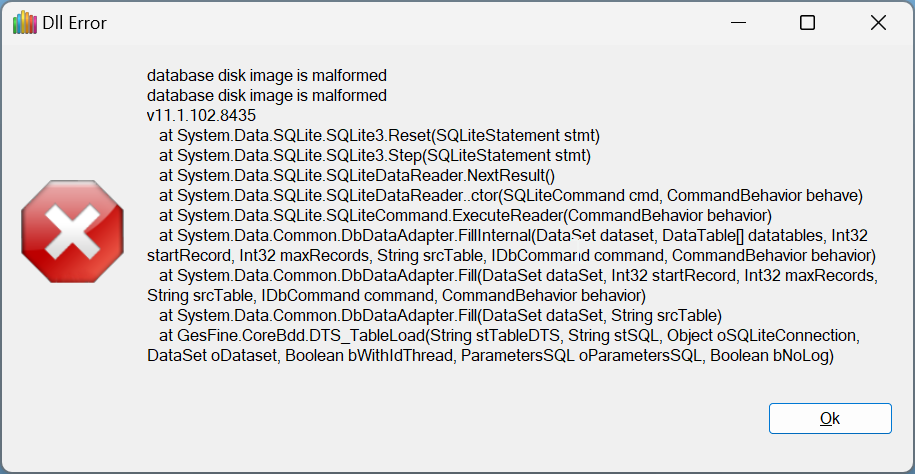The height and width of the screenshot is (474, 915).
Task: Close the Dll Error dialog
Action: point(877,22)
